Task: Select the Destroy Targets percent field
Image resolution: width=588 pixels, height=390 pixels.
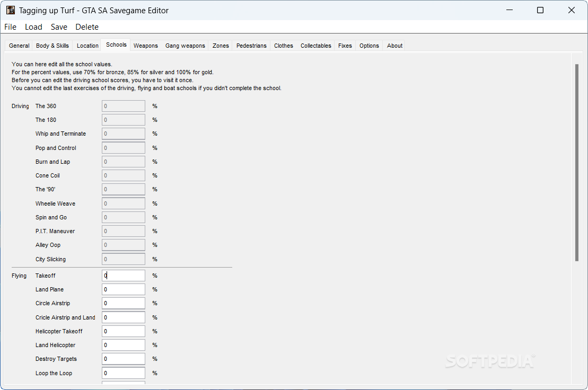Action: tap(124, 359)
